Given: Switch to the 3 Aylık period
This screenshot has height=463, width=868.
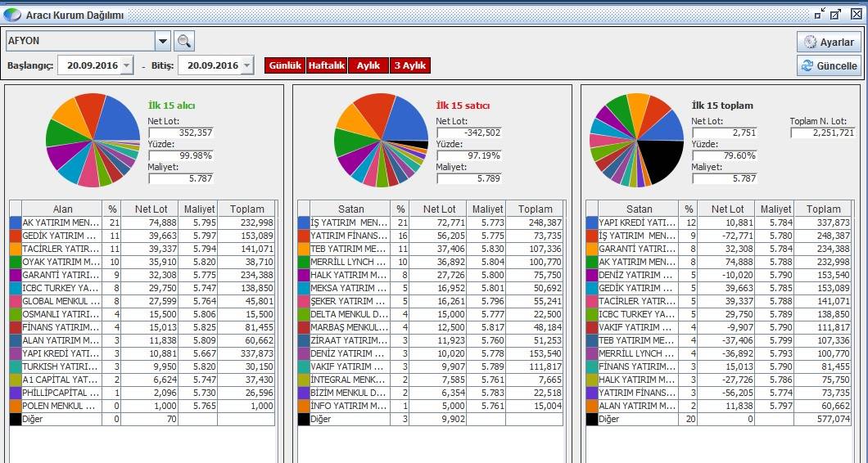Looking at the screenshot, I should (x=409, y=65).
